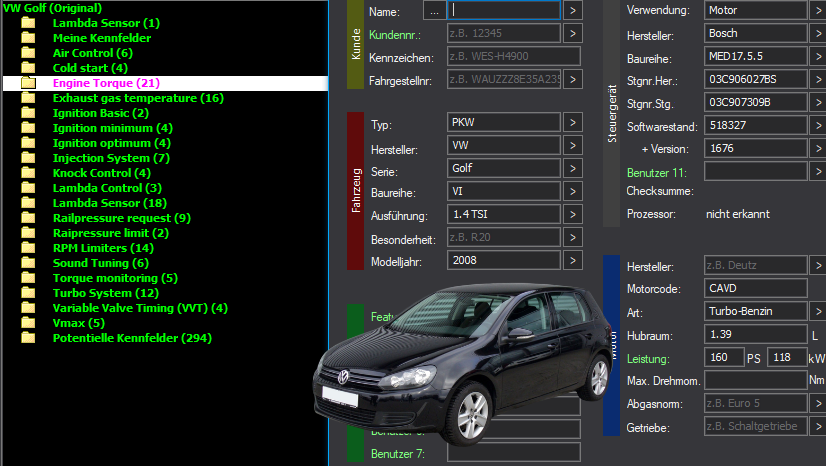Click the Softwarestand field showing 518327
The height and width of the screenshot is (466, 826).
[x=756, y=125]
